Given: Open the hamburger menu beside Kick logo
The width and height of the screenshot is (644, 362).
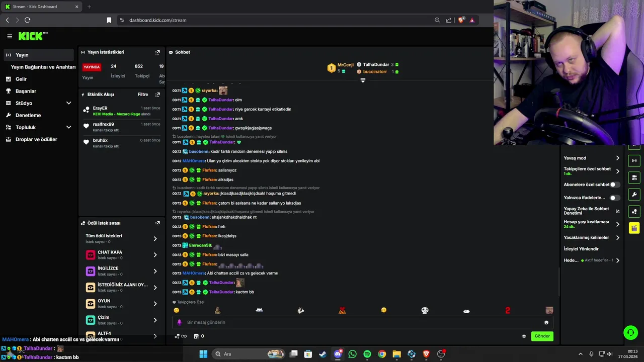Looking at the screenshot, I should tap(10, 36).
